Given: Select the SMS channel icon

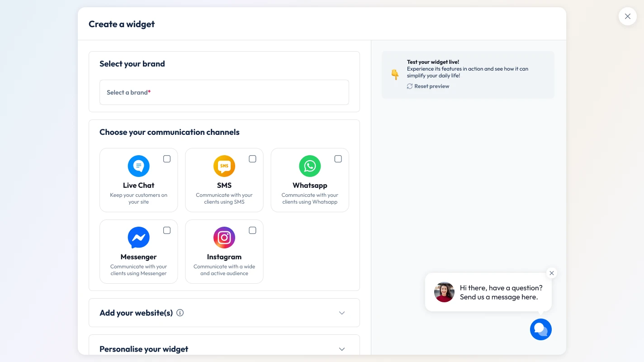Looking at the screenshot, I should point(224,166).
